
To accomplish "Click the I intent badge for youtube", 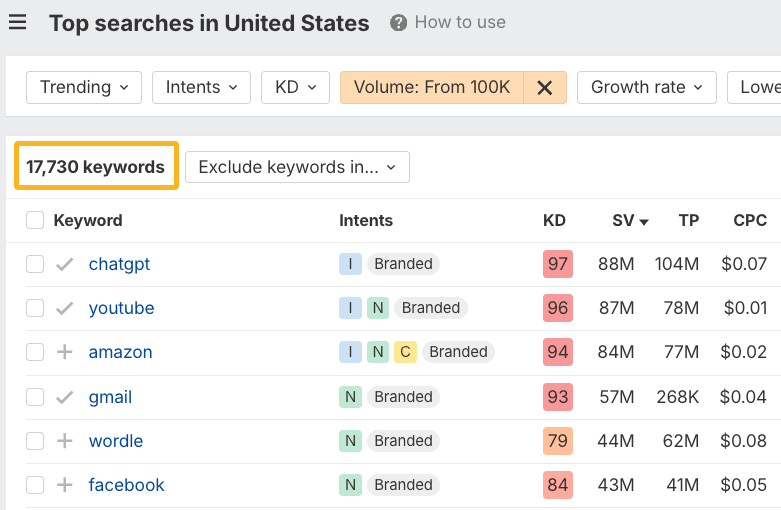I will coord(350,308).
